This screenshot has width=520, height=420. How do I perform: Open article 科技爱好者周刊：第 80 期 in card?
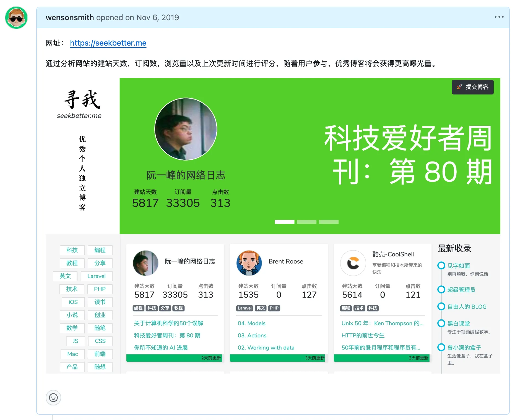pyautogui.click(x=167, y=335)
